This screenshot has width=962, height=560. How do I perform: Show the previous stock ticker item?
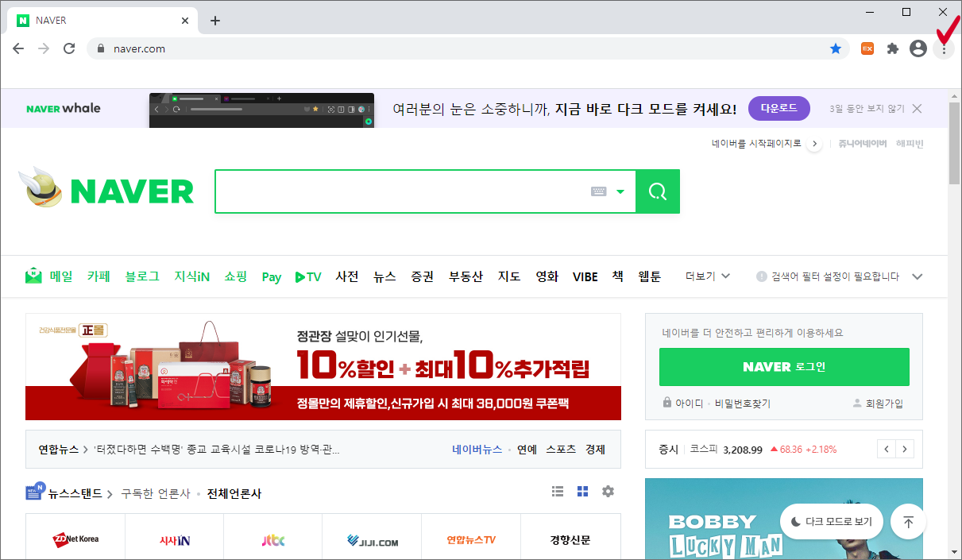(x=887, y=450)
